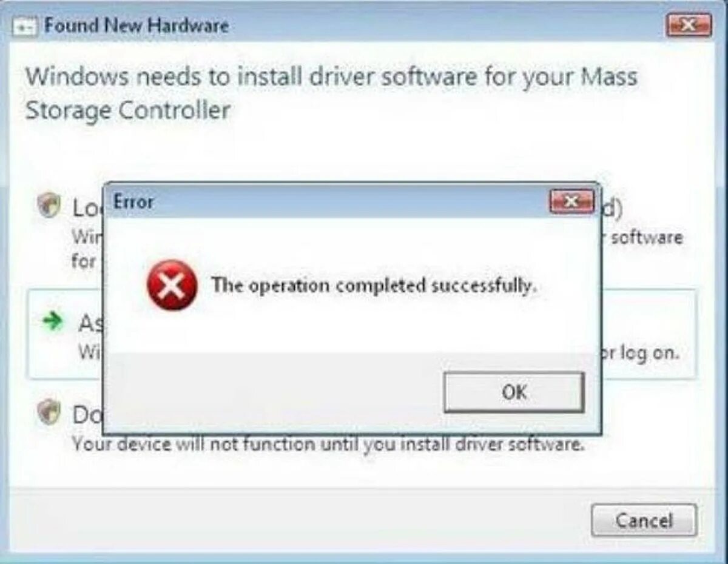Click the Found New Hardware title text
The height and width of the screenshot is (564, 728).
click(136, 26)
